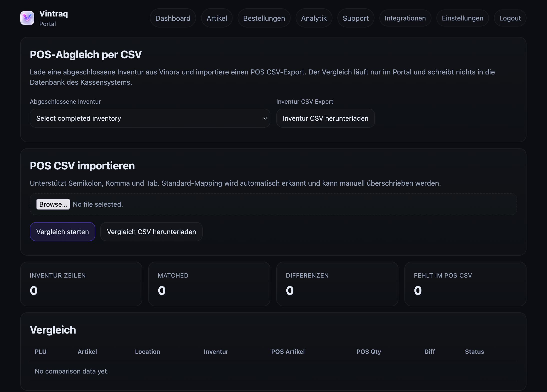The width and height of the screenshot is (547, 392).
Task: Click the Differenzen summary card
Action: (337, 284)
